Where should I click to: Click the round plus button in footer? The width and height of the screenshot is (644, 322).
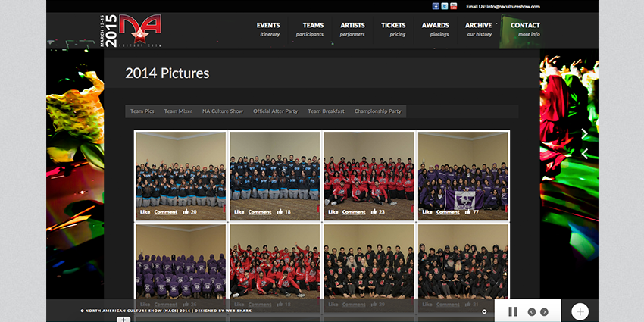click(x=580, y=311)
